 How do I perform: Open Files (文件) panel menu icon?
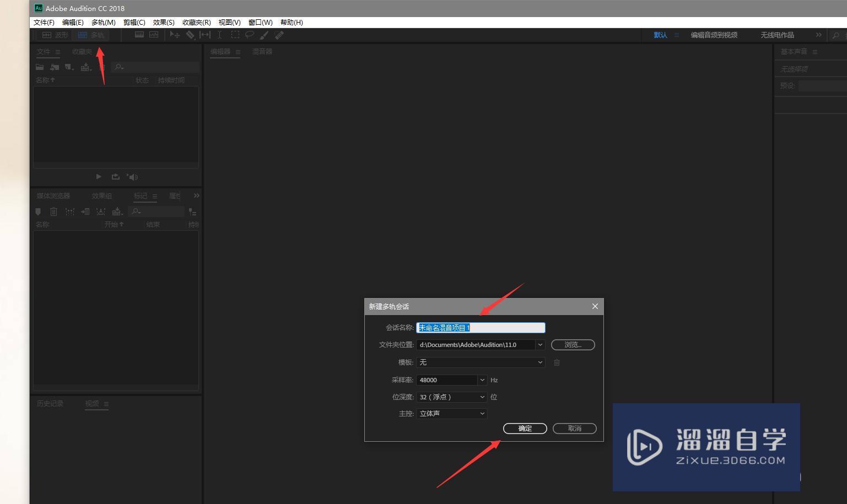coord(58,52)
